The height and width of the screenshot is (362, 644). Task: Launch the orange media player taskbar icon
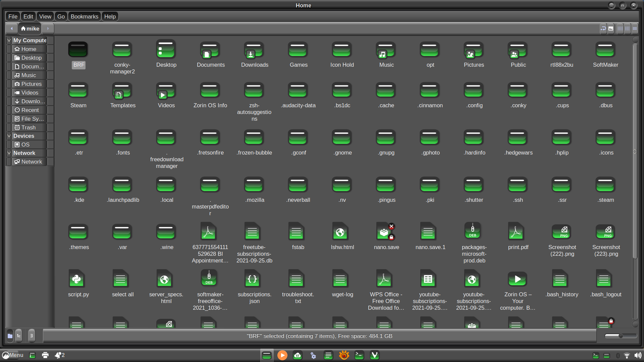click(x=282, y=355)
